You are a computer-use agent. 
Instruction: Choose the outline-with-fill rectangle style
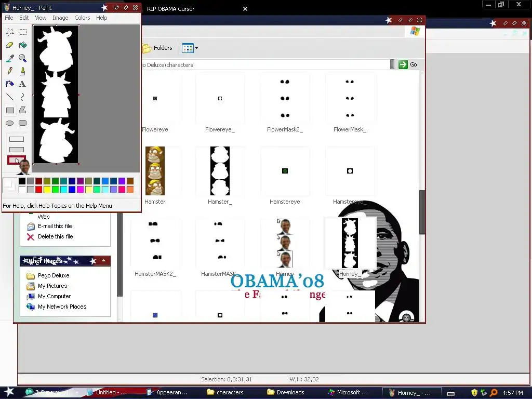(16, 149)
